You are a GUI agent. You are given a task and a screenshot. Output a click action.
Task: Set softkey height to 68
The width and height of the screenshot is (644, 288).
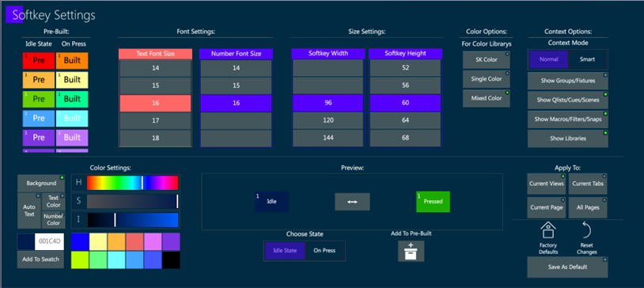tap(405, 138)
